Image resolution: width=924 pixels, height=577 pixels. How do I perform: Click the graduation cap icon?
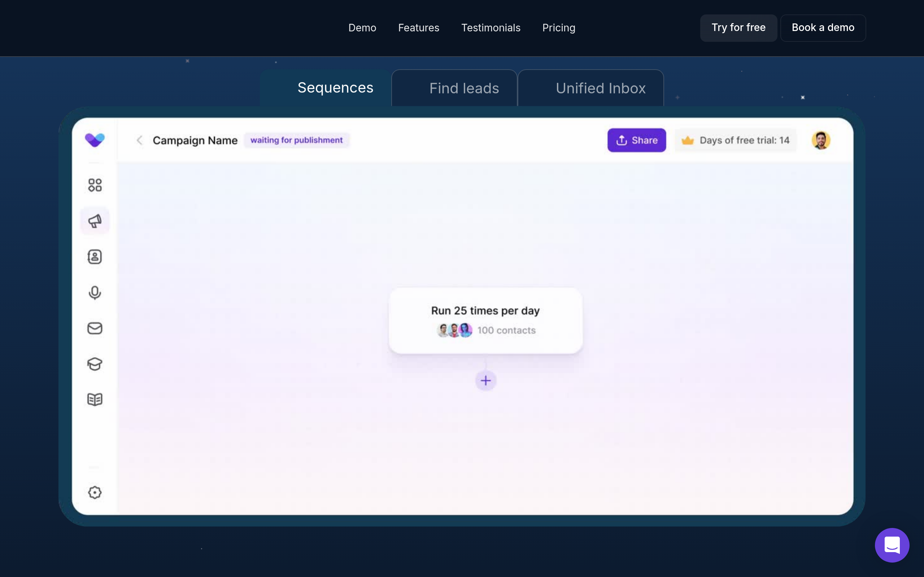pyautogui.click(x=95, y=364)
